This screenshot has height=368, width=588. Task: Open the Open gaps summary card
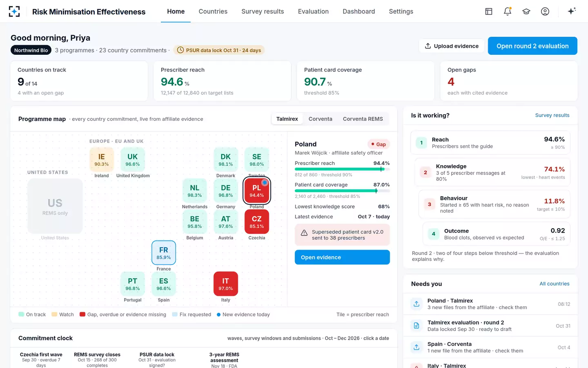[509, 81]
